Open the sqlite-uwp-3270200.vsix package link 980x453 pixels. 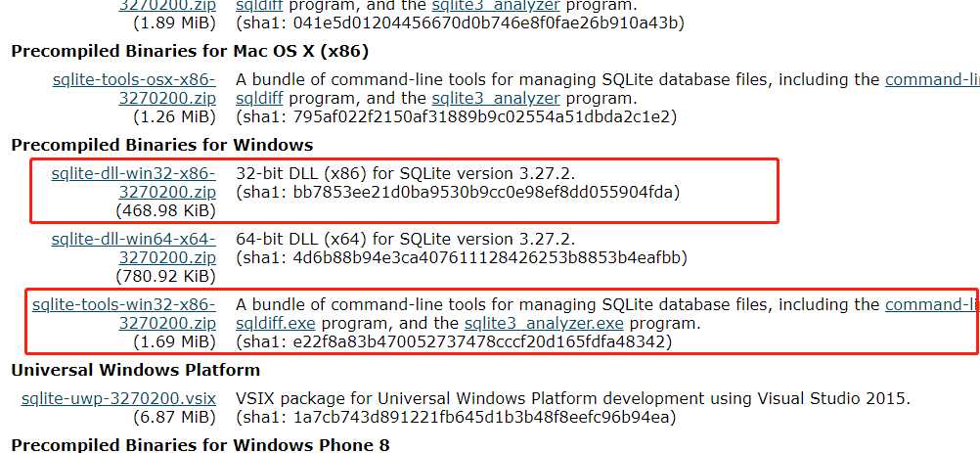(x=118, y=398)
